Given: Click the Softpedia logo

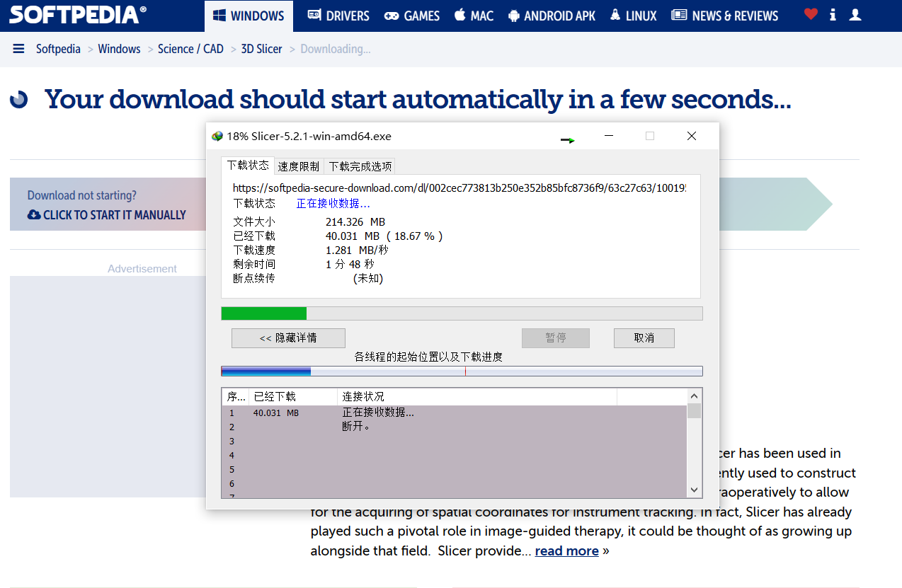Looking at the screenshot, I should (x=78, y=14).
